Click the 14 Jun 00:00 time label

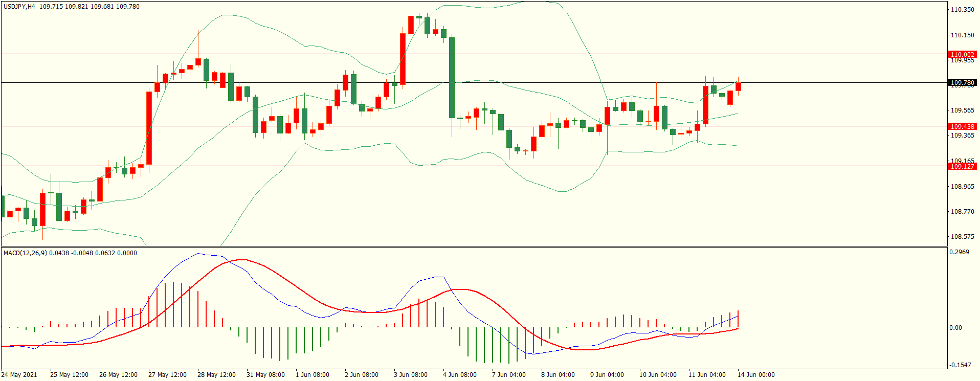(756, 375)
